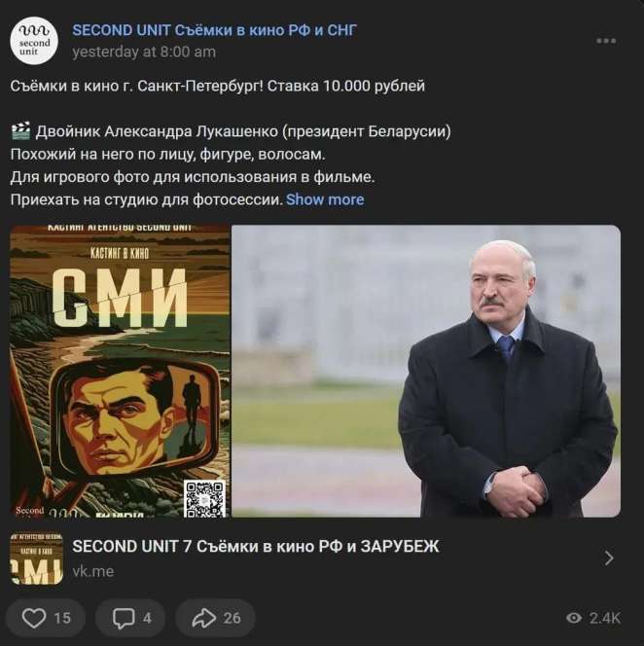The height and width of the screenshot is (646, 644).
Task: Open link card chevron arrow
Action: 609,557
